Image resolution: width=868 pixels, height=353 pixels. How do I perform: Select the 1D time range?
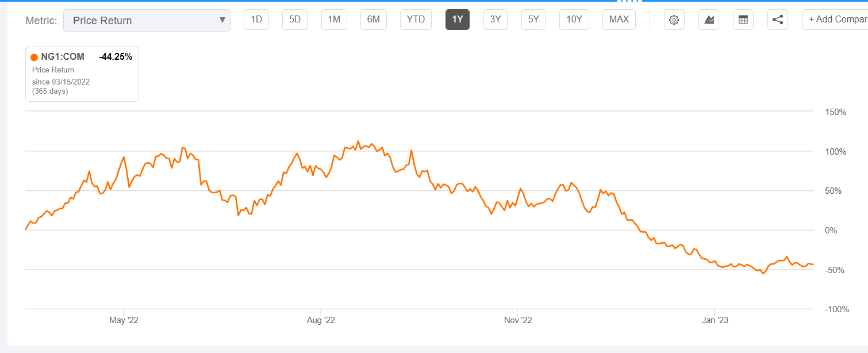coord(256,20)
